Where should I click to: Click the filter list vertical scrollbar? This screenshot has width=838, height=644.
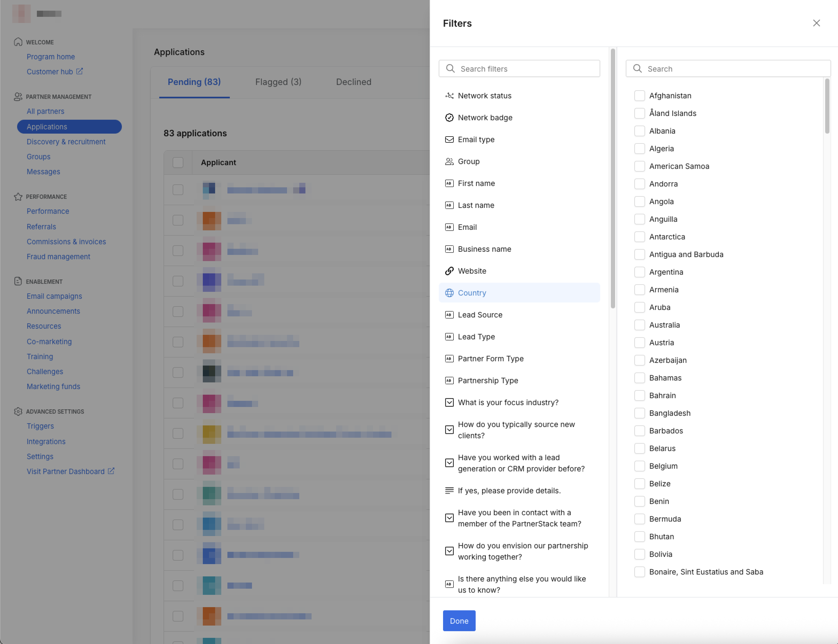tap(612, 178)
